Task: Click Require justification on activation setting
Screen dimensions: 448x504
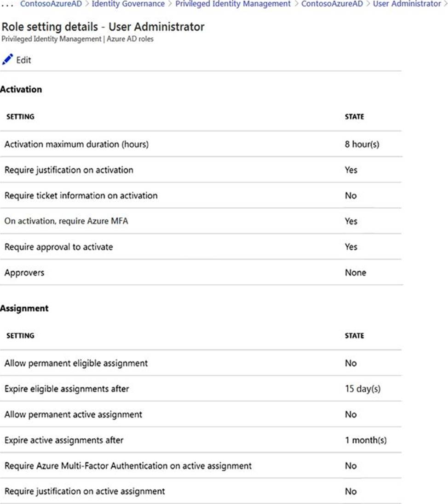Action: coord(69,170)
